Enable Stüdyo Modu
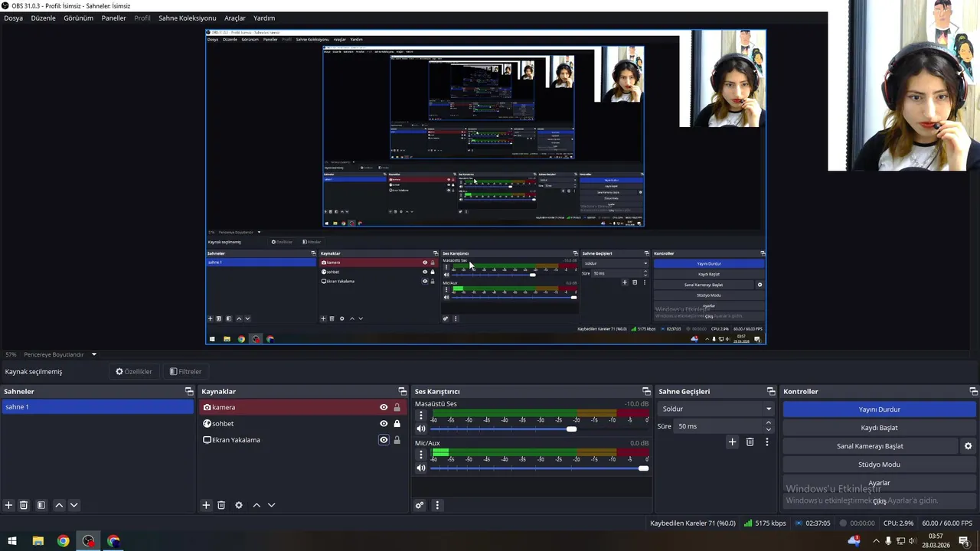980x551 pixels. point(879,465)
